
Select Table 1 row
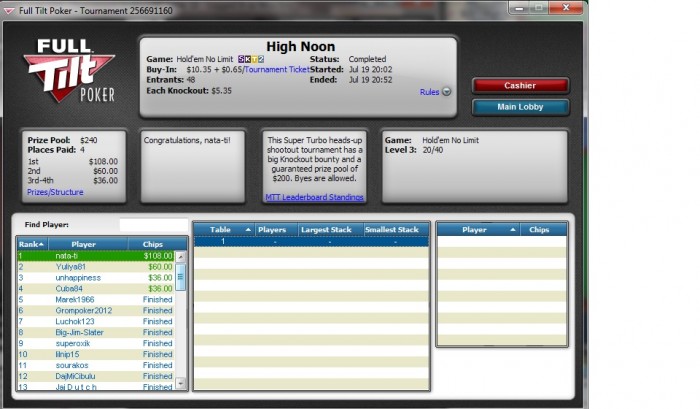[311, 242]
